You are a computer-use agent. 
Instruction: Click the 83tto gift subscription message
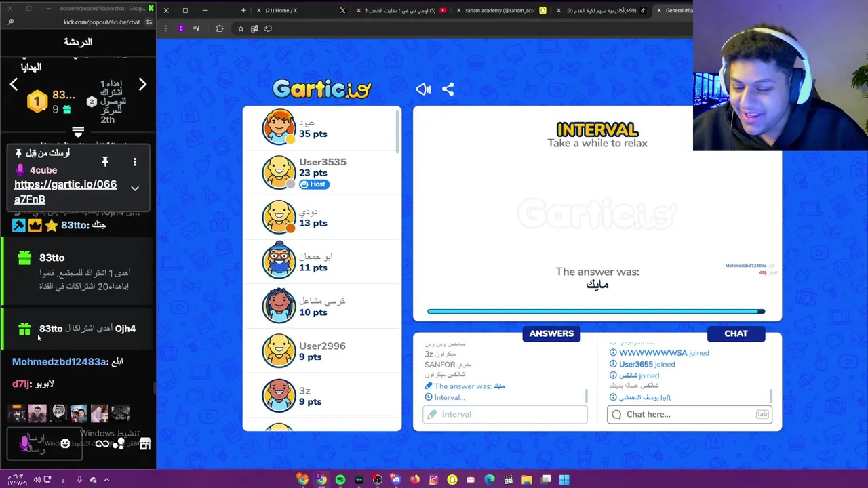click(x=78, y=271)
